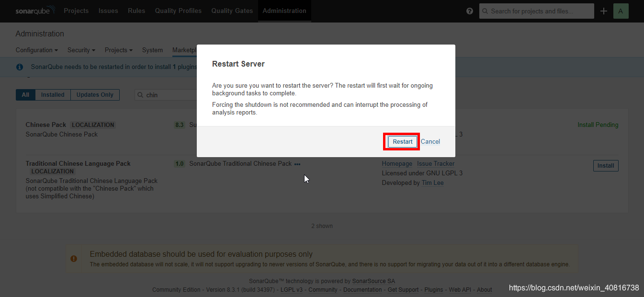
Task: Open the Issues page
Action: tap(108, 11)
